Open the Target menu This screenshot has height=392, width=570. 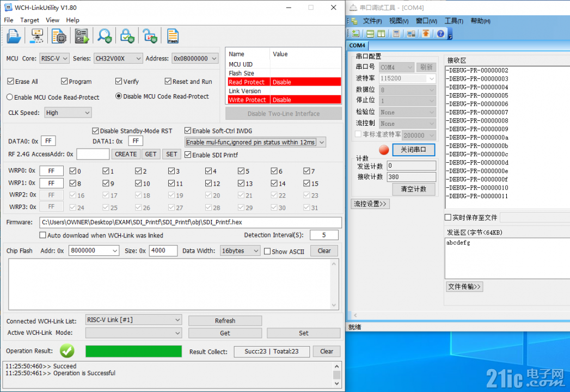[x=29, y=20]
